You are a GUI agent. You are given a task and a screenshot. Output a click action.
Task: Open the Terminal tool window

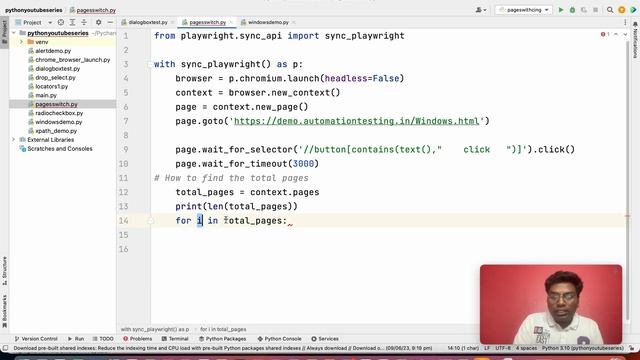click(175, 339)
